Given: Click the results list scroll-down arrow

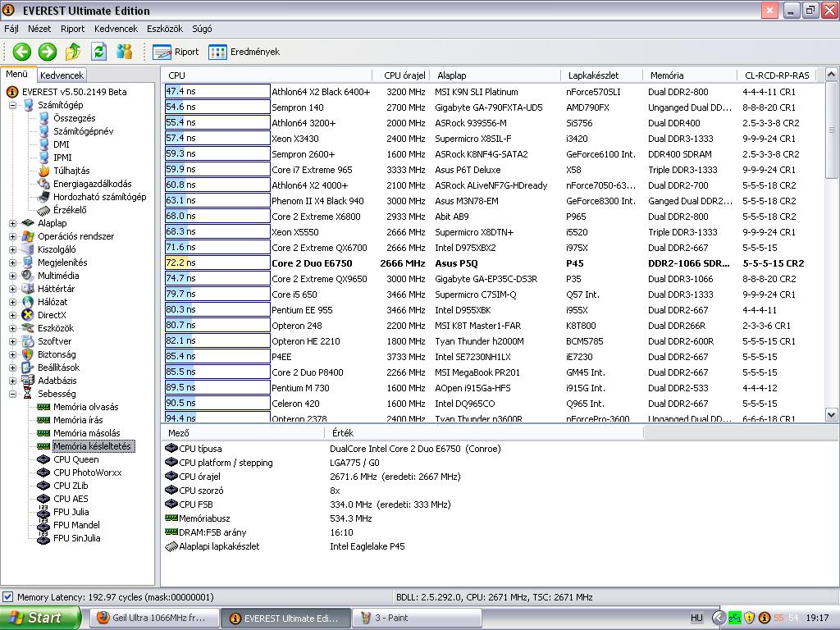Looking at the screenshot, I should click(831, 414).
